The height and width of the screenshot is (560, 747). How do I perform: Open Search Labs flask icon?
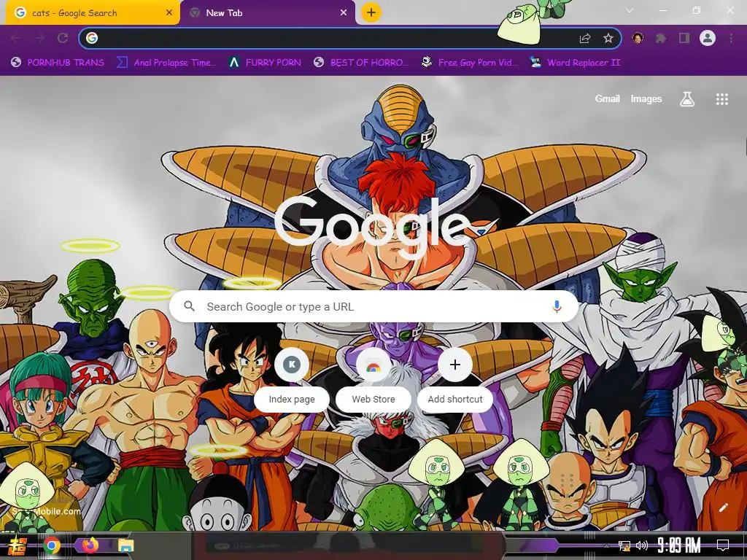tap(687, 99)
